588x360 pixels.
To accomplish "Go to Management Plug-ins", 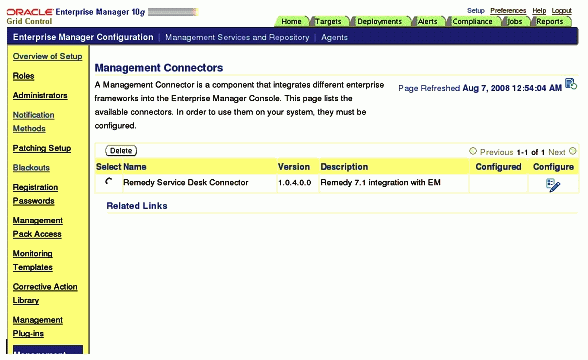I will point(38,326).
